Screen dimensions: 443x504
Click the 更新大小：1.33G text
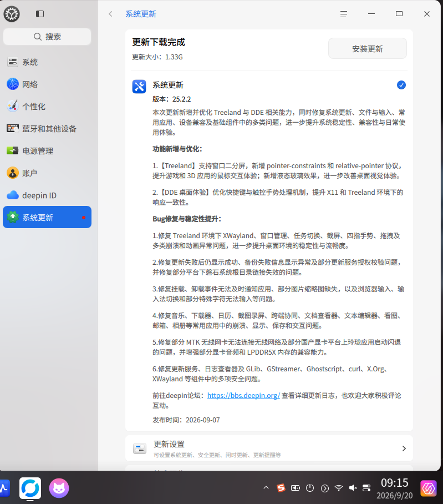[157, 57]
